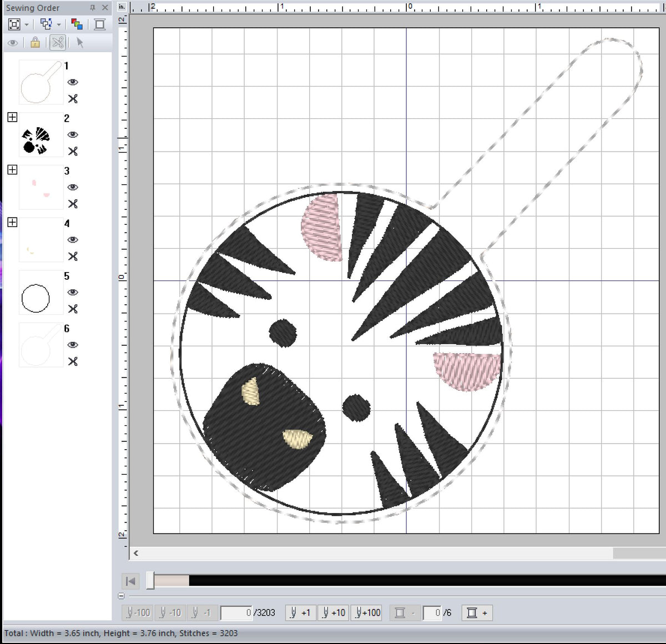Step forward one stitch with the +1 button
This screenshot has width=666, height=644.
point(300,612)
